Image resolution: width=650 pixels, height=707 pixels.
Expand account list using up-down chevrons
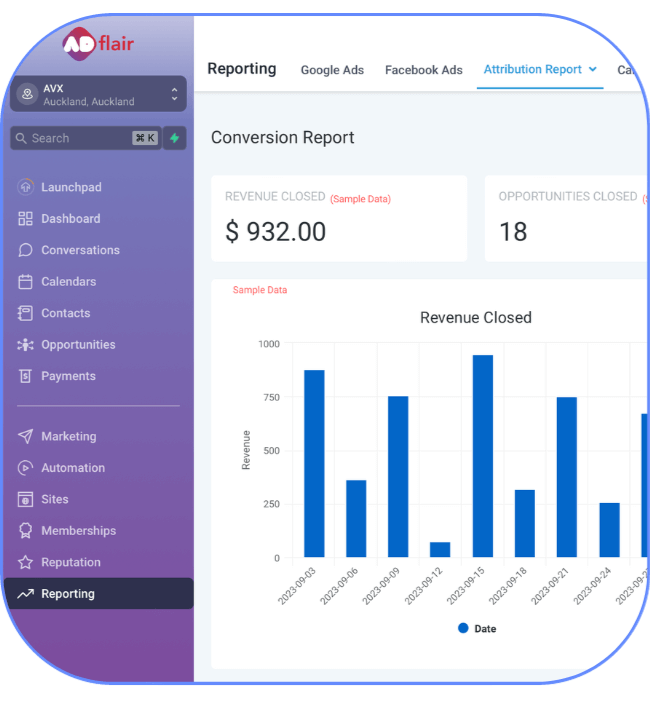click(x=174, y=94)
